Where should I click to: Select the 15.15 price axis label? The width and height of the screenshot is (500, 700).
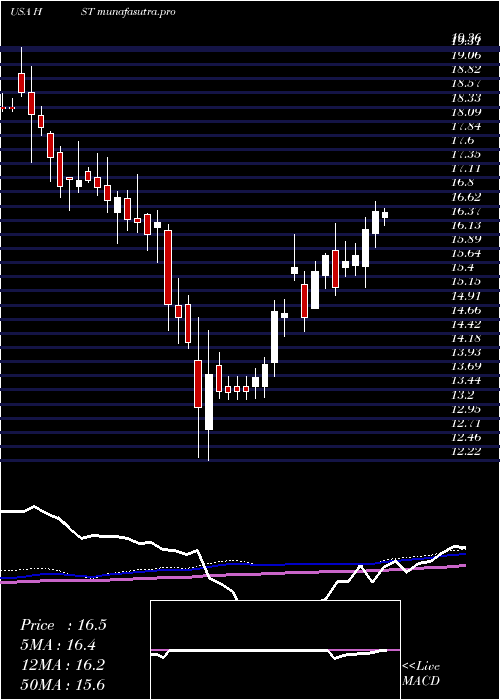point(466,281)
